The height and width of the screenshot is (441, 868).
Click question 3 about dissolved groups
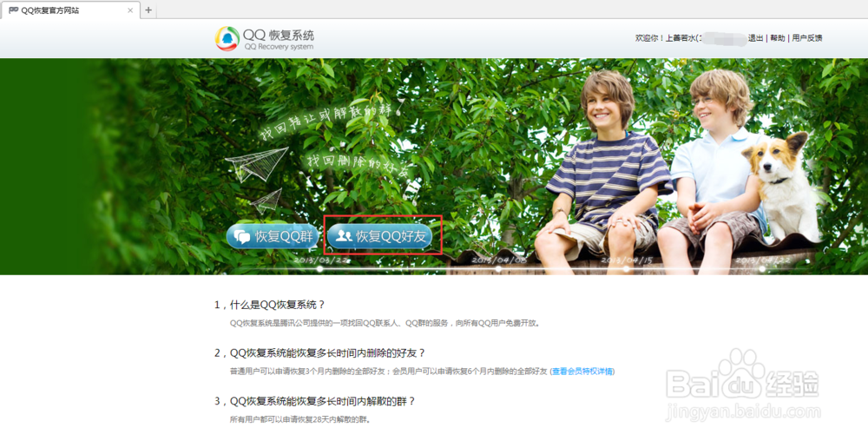point(315,401)
